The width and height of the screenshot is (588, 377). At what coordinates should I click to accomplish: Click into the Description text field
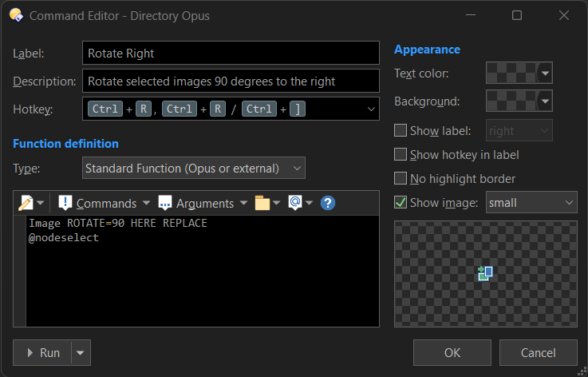231,81
